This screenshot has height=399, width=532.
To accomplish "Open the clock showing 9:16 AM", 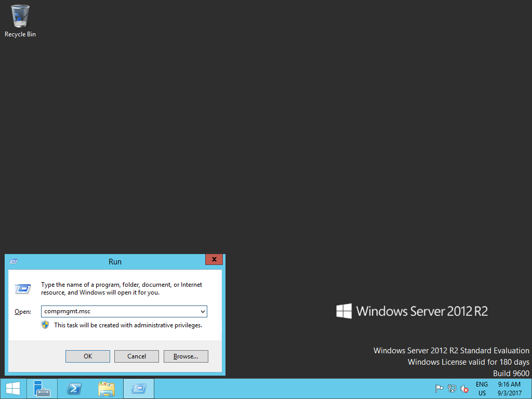I will [509, 388].
